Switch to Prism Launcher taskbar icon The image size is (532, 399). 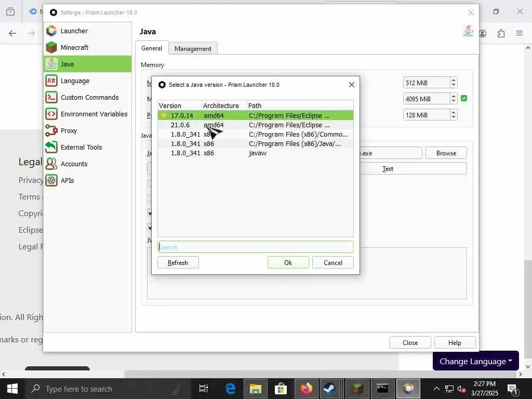pyautogui.click(x=408, y=389)
